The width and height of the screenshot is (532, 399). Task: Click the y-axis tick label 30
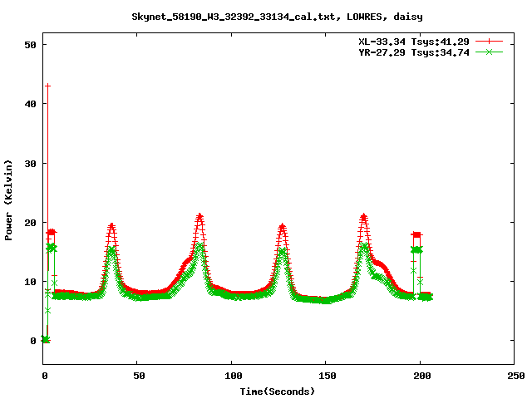tap(30, 164)
